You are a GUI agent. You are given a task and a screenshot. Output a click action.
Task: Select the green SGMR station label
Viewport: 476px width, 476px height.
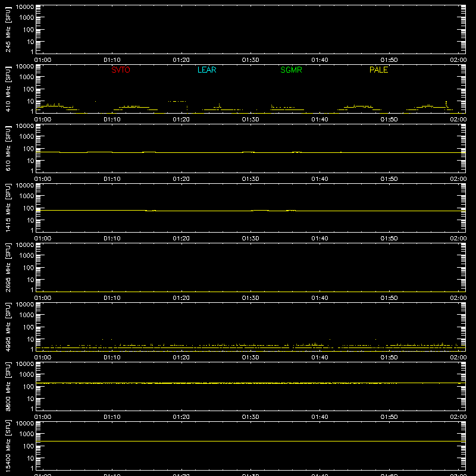(x=291, y=70)
